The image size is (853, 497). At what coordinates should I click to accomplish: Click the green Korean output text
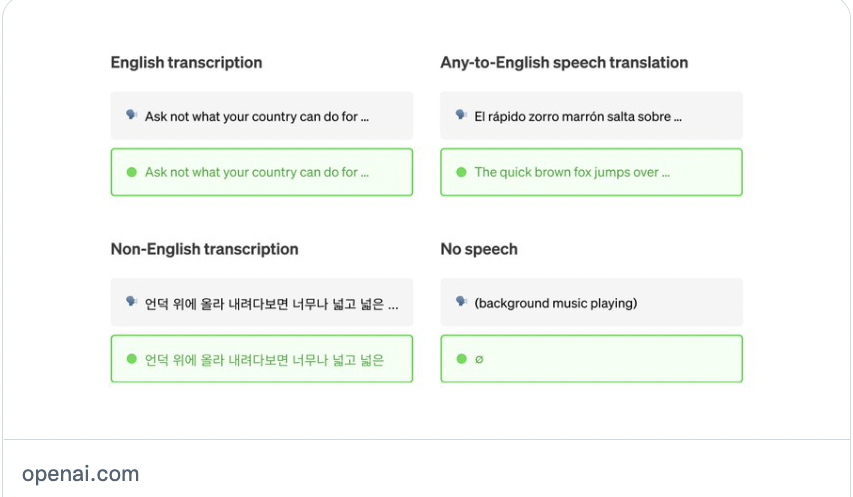265,359
